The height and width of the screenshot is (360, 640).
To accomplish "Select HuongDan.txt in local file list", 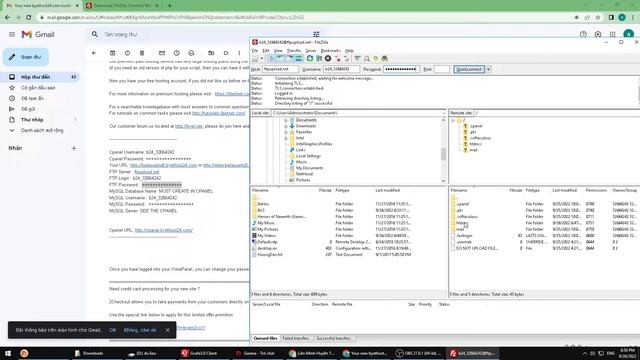I will pos(270,255).
